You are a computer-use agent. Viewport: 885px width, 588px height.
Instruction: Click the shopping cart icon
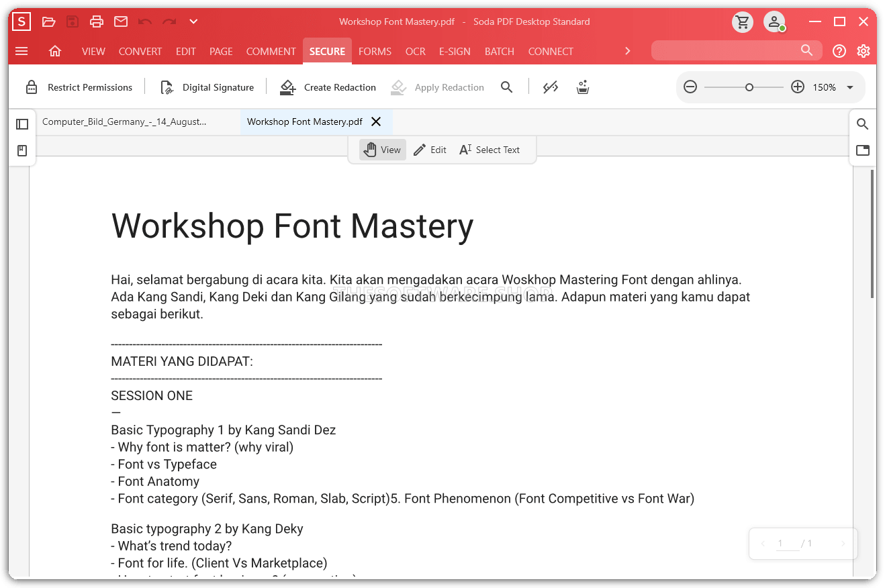click(743, 22)
